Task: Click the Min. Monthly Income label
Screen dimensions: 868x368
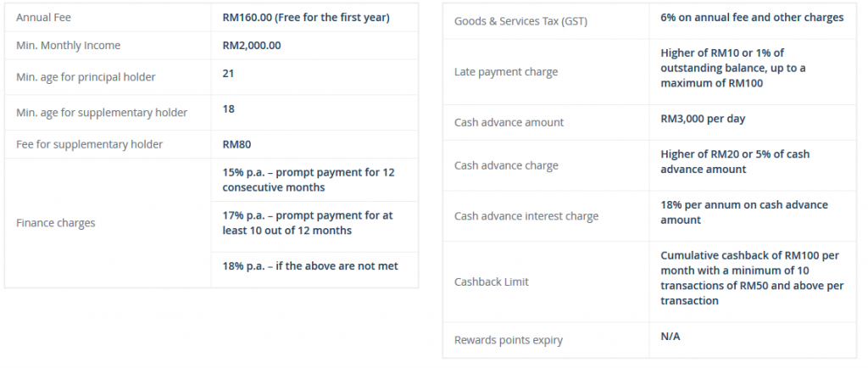Action: [x=68, y=46]
